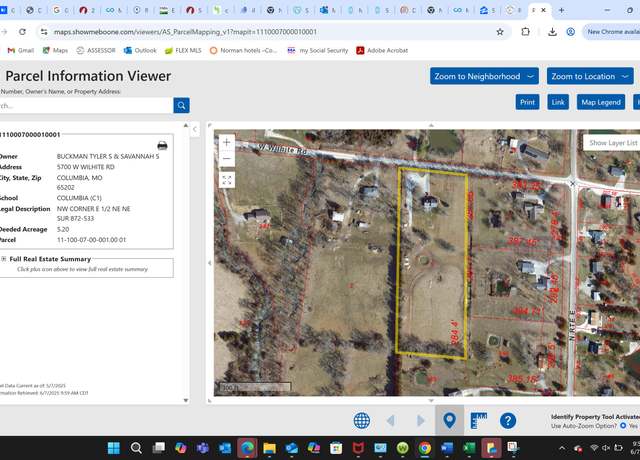This screenshot has width=640, height=460.
Task: Click the parcel search input field
Action: coord(86,106)
